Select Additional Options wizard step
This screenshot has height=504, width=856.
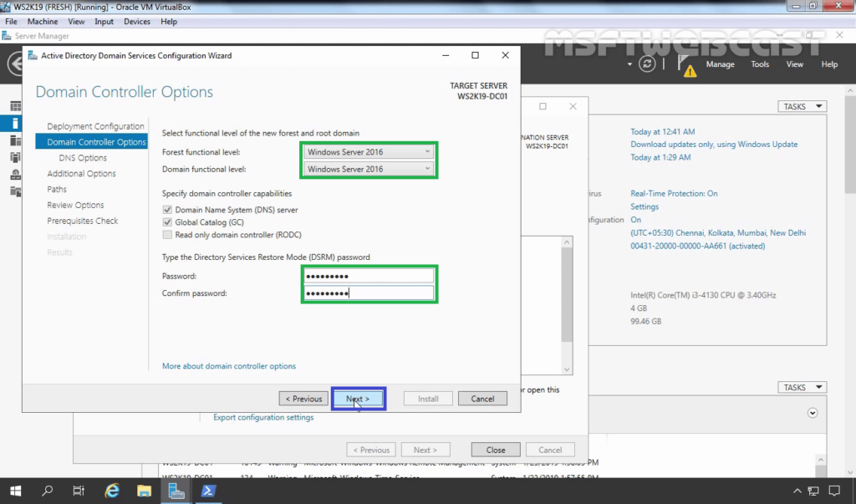tap(81, 174)
